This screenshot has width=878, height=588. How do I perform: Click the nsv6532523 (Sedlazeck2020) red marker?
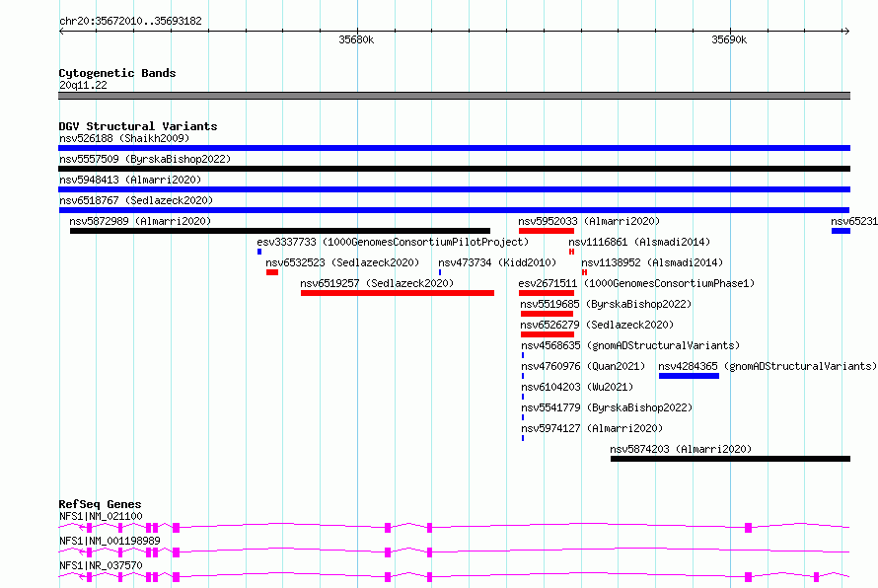272,272
